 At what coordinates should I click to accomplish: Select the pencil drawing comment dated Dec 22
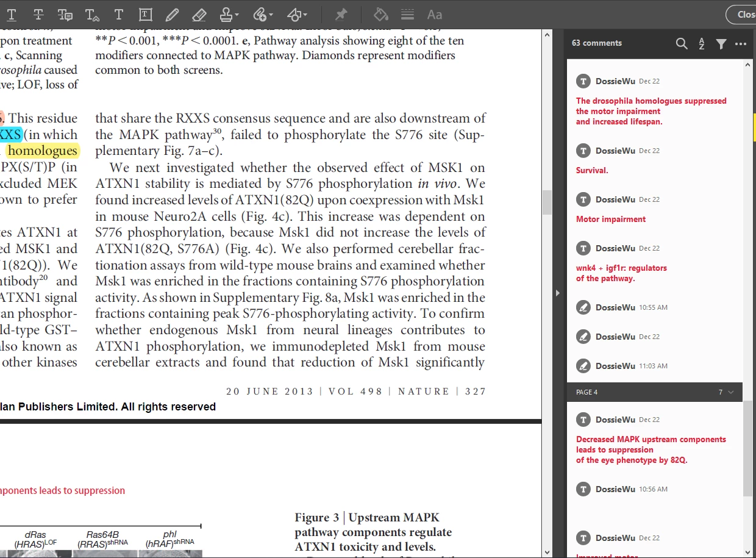654,337
